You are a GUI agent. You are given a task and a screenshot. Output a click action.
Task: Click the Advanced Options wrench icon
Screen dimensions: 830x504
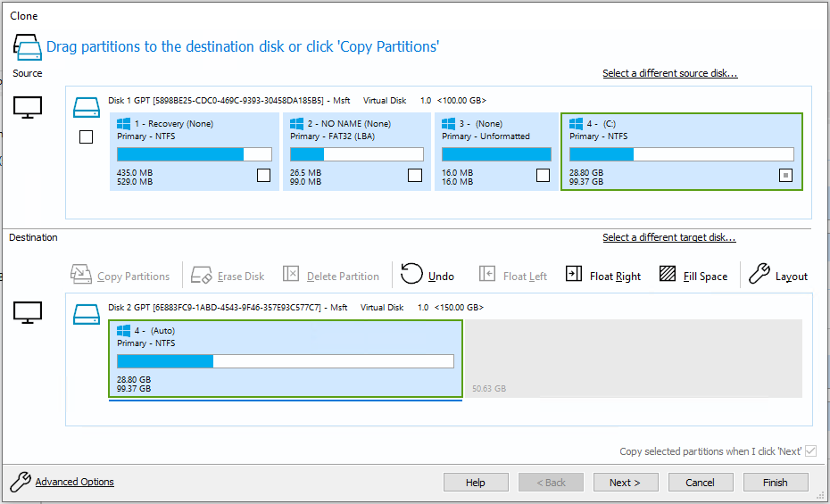20,482
